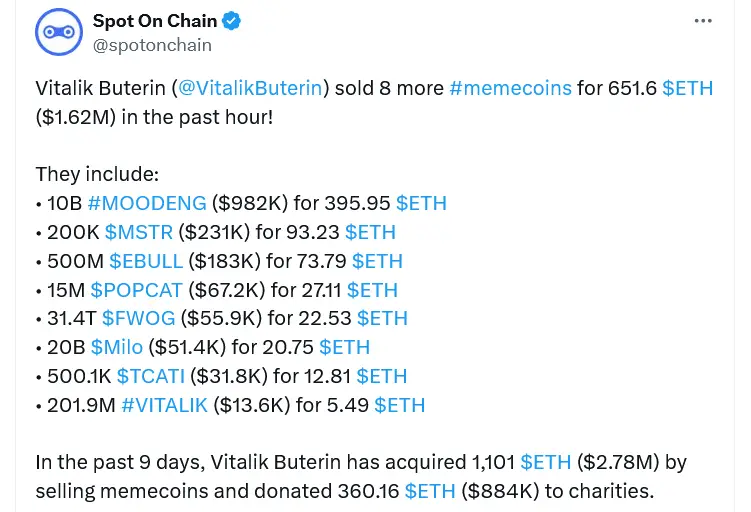Open the @spotonchain handle link

152,44
